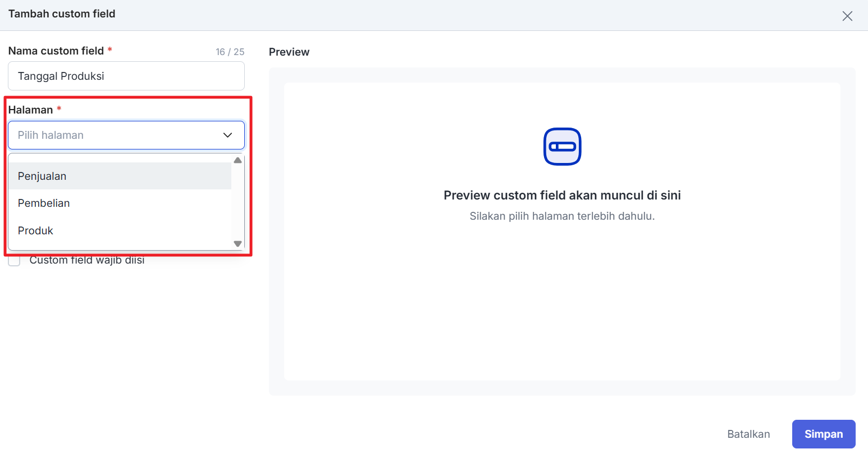Click the 16 / 25 character counter
The image size is (868, 458).
pyautogui.click(x=230, y=52)
